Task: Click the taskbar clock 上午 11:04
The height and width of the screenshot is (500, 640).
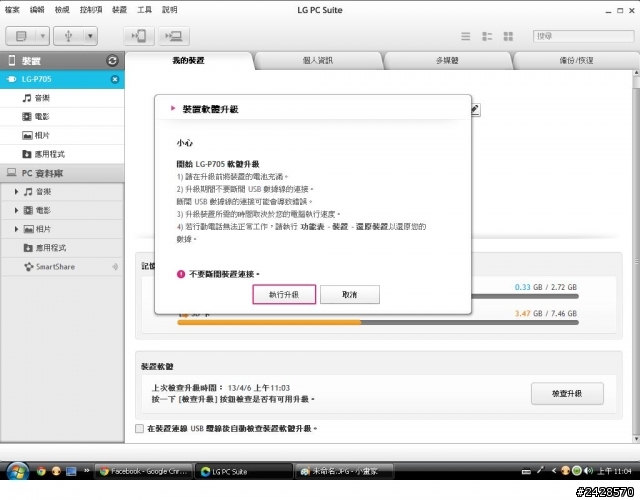Action: 614,471
